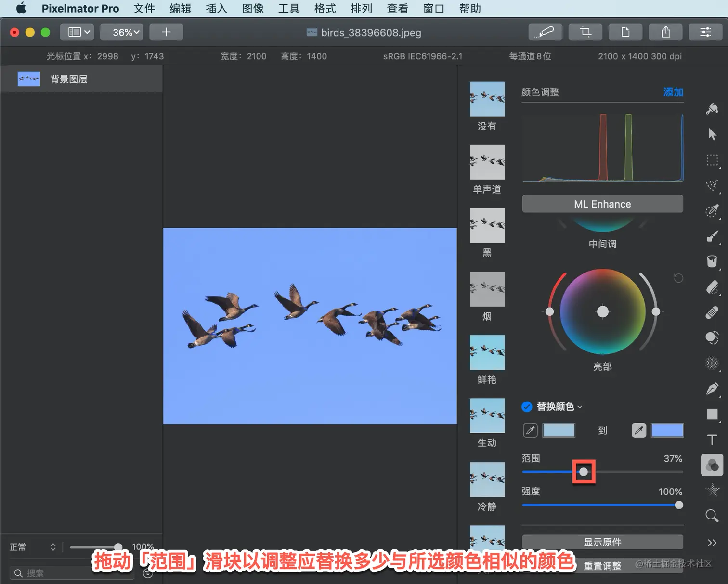Select the Rectangular Selection tool

(x=712, y=160)
